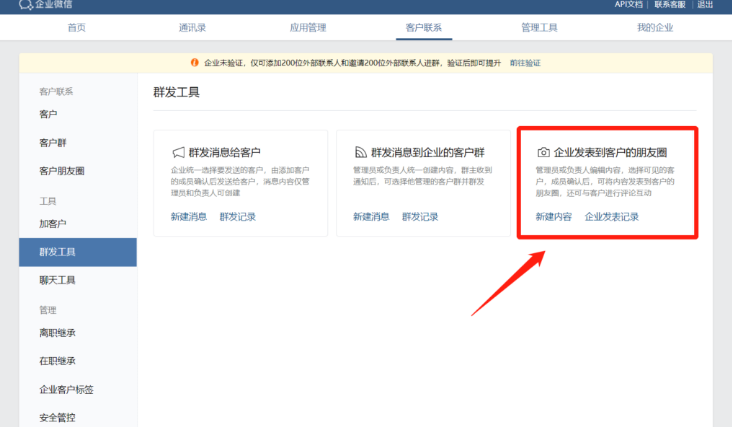Click the orange warning icon in notice bar

195,63
